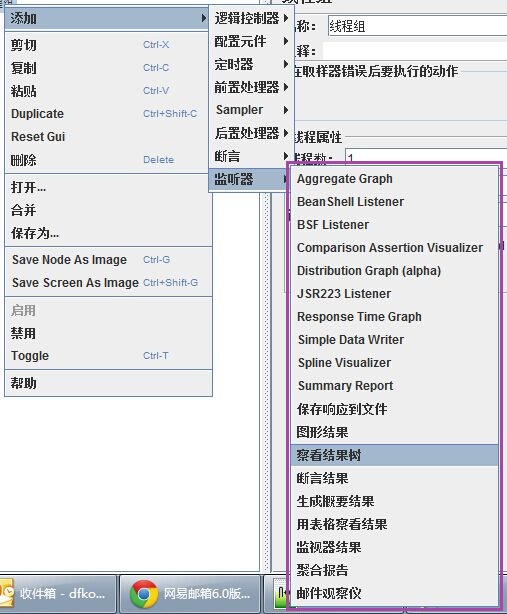Viewport: 507px width, 614px height.
Task: Expand 后置处理器 submenu
Action: coord(251,133)
